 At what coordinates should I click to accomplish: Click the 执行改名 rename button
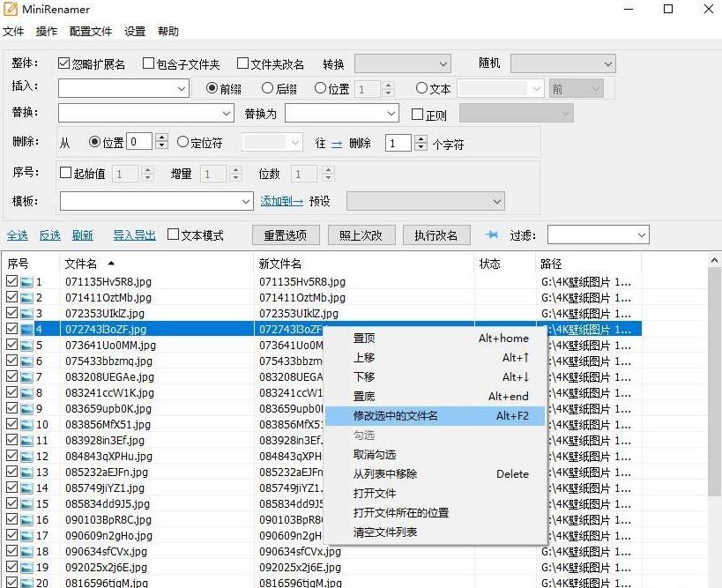pos(435,234)
